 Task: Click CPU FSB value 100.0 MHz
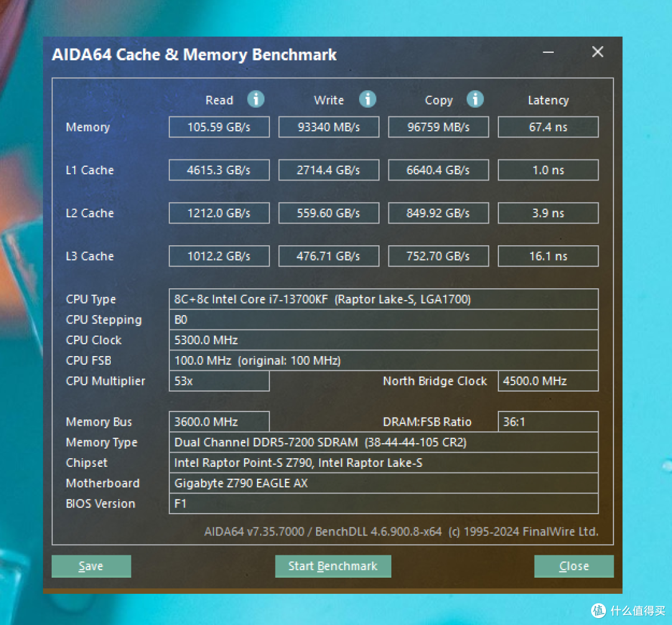click(x=383, y=360)
